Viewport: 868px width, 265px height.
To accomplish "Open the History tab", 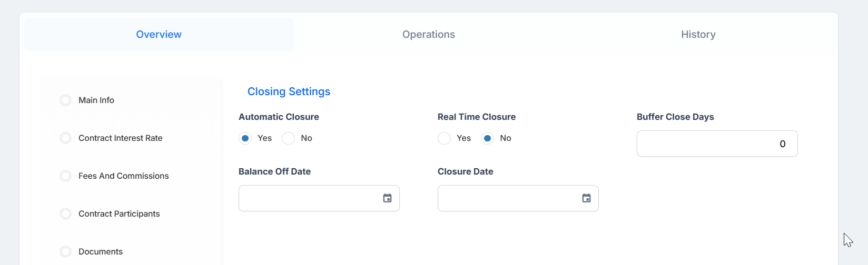I will point(698,34).
